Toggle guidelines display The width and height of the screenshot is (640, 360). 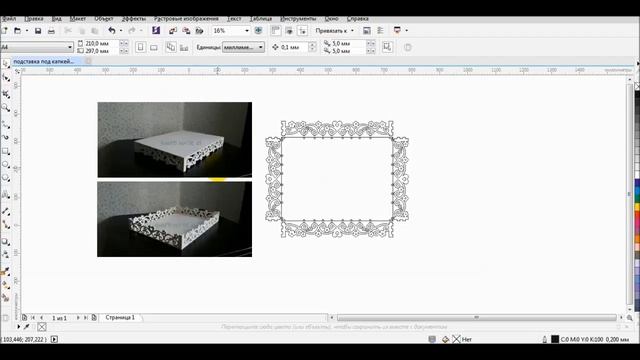[302, 31]
